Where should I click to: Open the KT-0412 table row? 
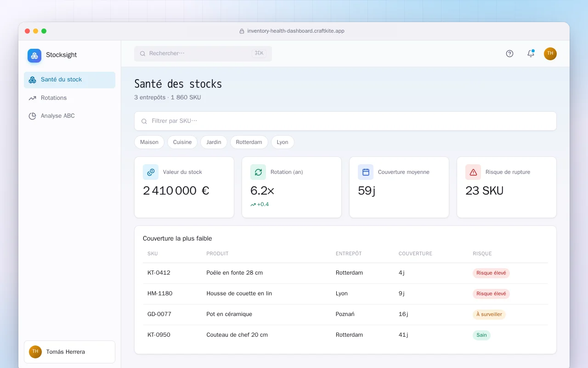345,273
